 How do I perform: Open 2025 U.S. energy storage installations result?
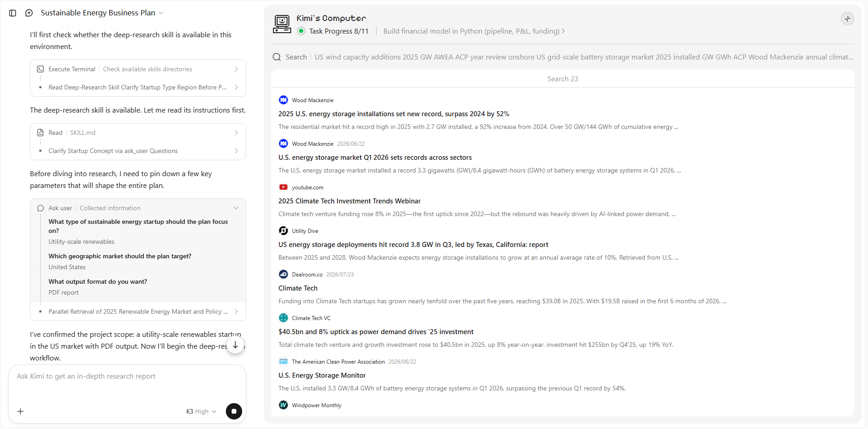tap(394, 114)
